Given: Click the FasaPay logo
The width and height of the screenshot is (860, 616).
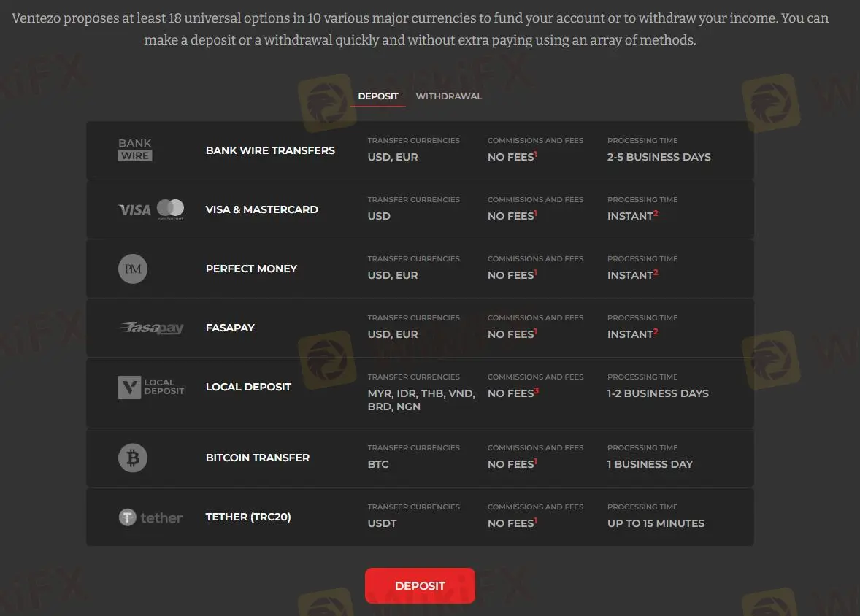Looking at the screenshot, I should click(151, 328).
